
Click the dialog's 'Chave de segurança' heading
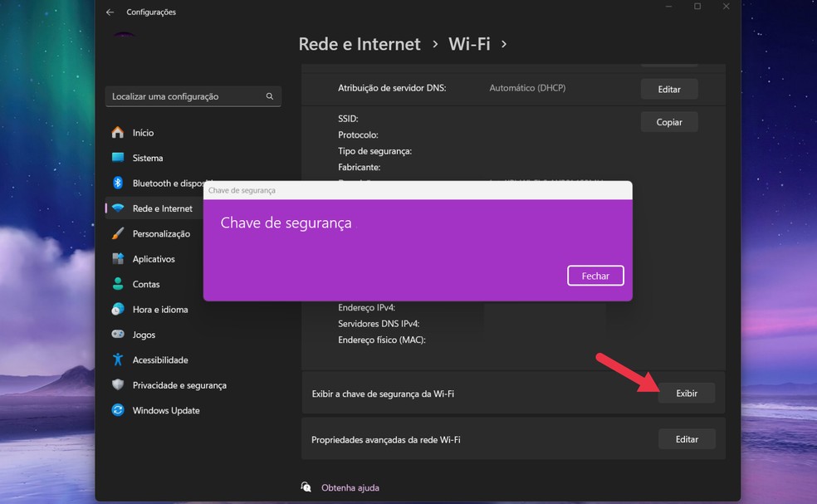click(286, 223)
